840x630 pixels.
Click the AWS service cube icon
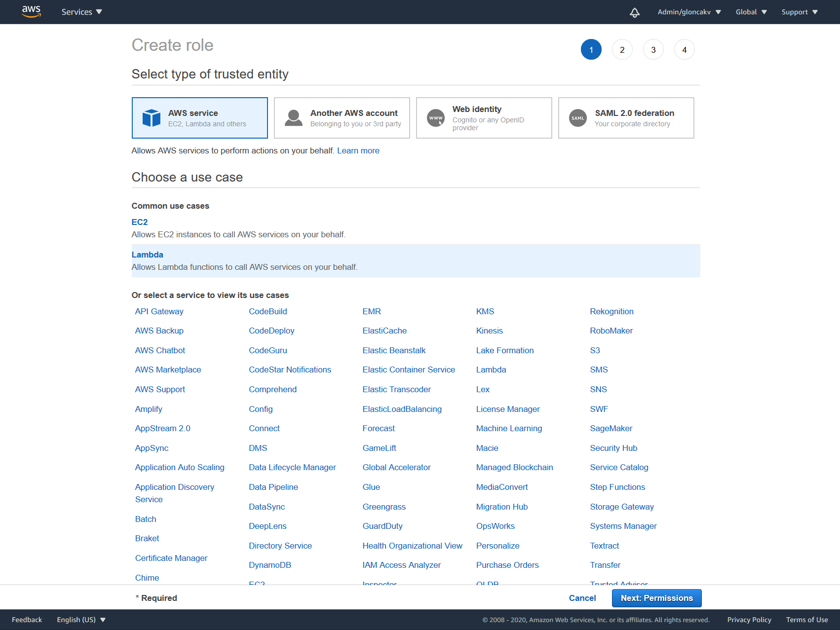(x=152, y=118)
